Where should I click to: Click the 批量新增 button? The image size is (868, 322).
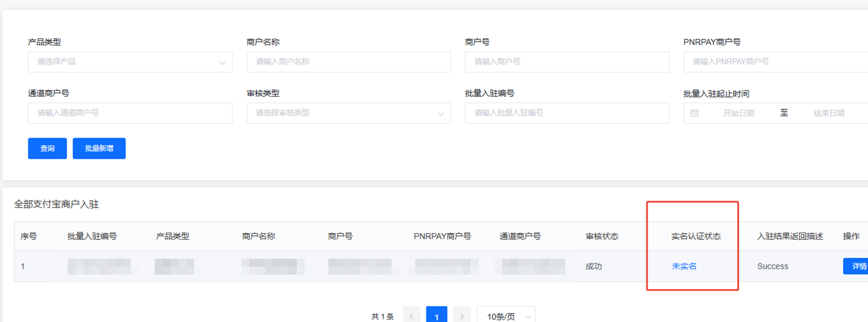(99, 149)
